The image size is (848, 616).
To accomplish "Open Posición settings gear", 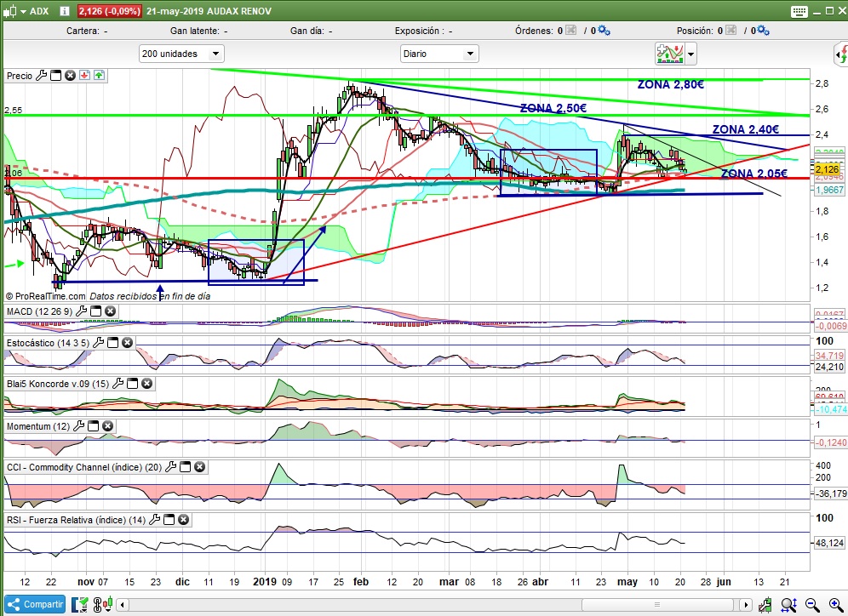I will pos(764,31).
